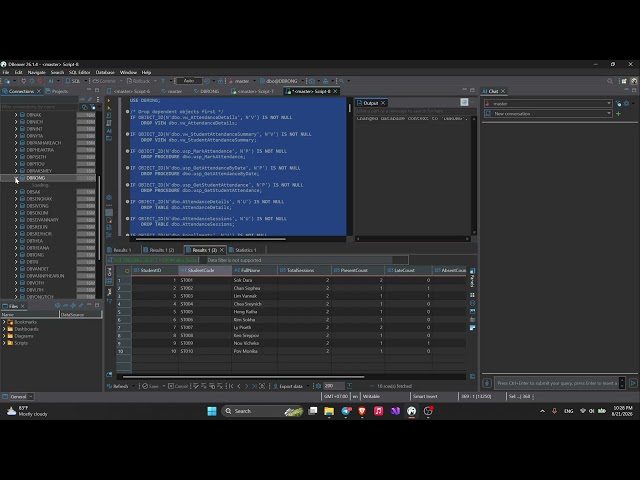Image resolution: width=640 pixels, height=480 pixels.
Task: Open the New conversation dropdown in Chat
Action: click(548, 114)
